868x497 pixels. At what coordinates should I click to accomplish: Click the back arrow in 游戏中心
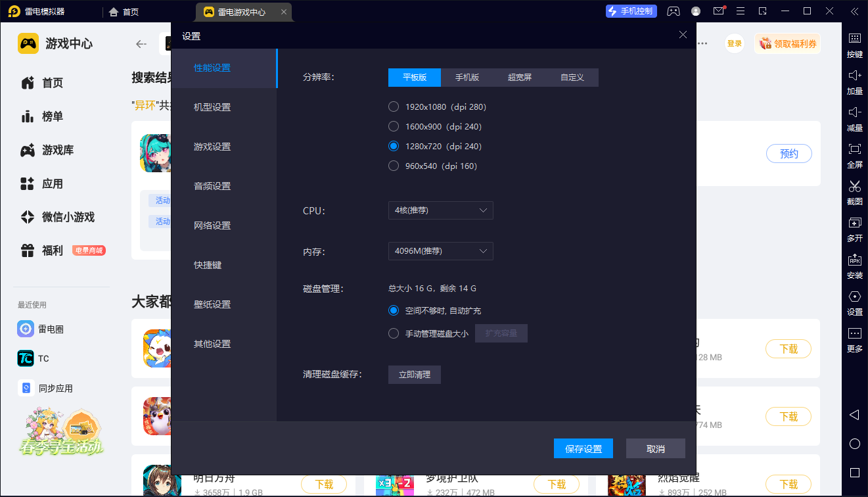click(141, 44)
